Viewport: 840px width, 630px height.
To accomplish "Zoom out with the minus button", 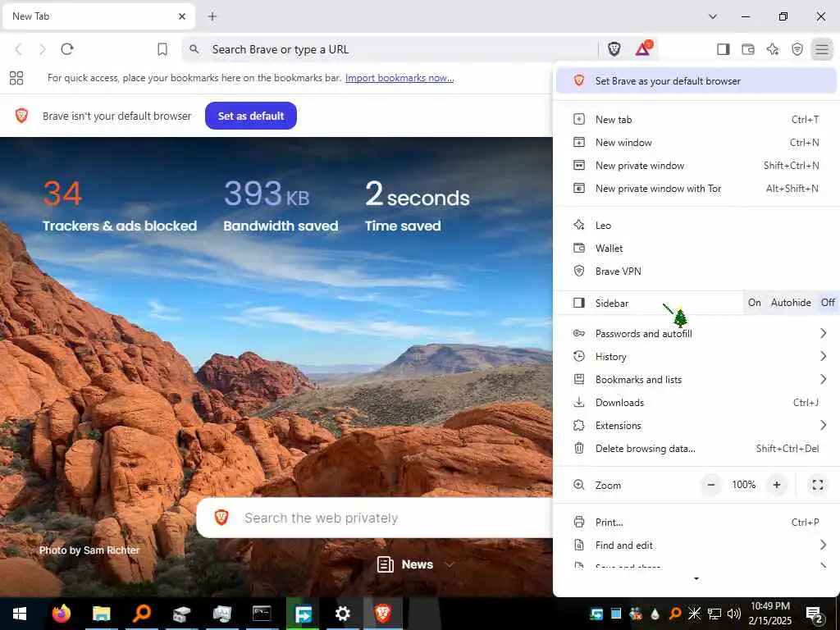I will (711, 485).
